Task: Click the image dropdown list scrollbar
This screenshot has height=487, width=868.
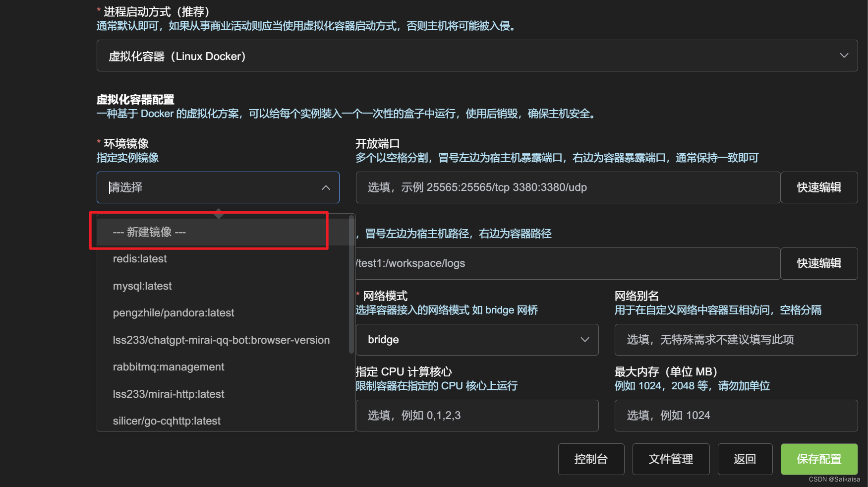Action: click(x=351, y=284)
